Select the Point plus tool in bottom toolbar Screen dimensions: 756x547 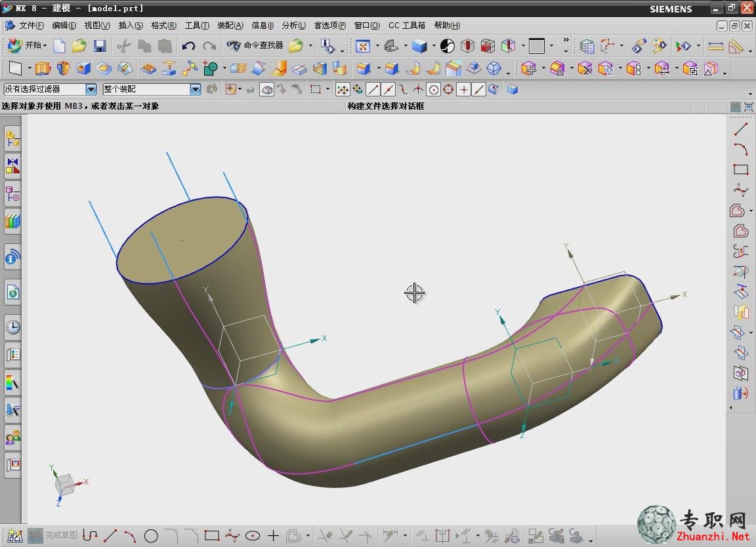click(x=274, y=535)
